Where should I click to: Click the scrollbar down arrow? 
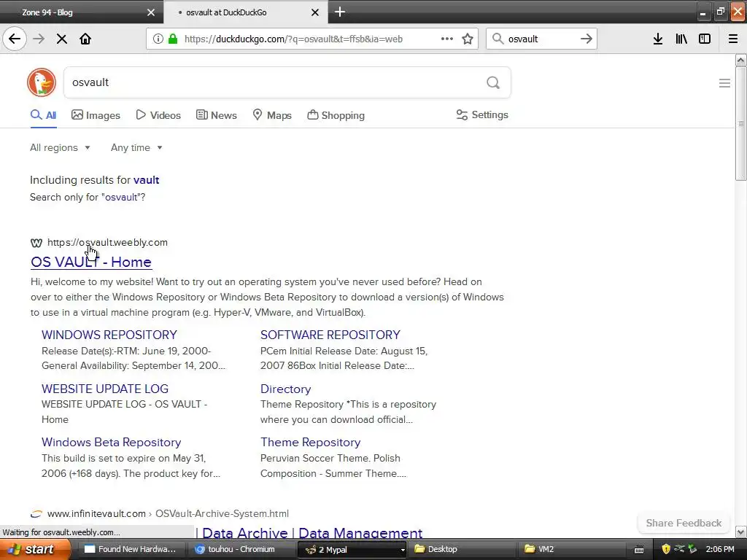(740, 532)
